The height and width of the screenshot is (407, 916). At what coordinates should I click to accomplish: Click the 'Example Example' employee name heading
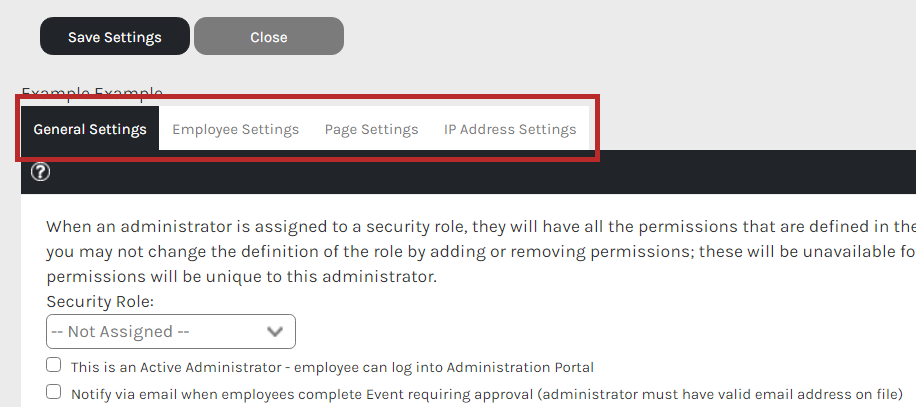coord(92,93)
